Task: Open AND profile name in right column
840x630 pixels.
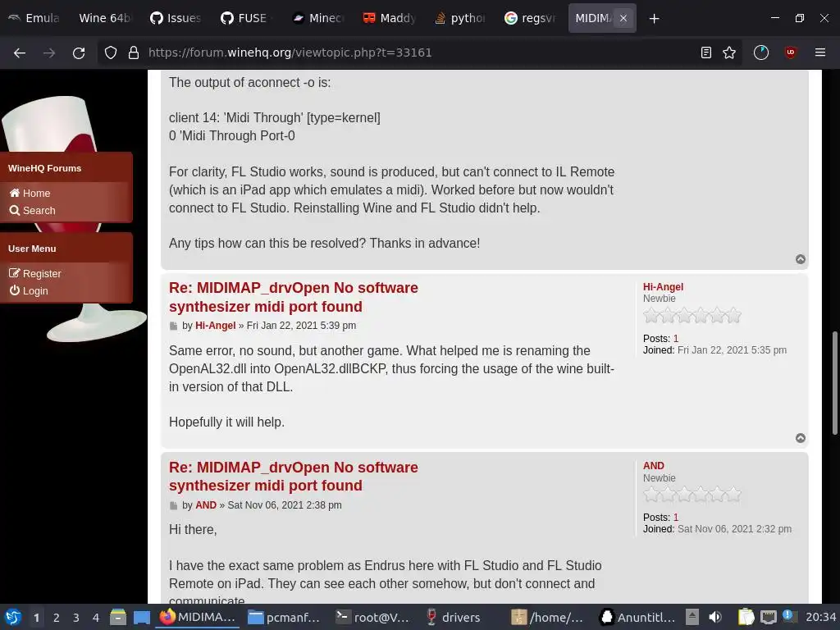Action: pos(654,466)
